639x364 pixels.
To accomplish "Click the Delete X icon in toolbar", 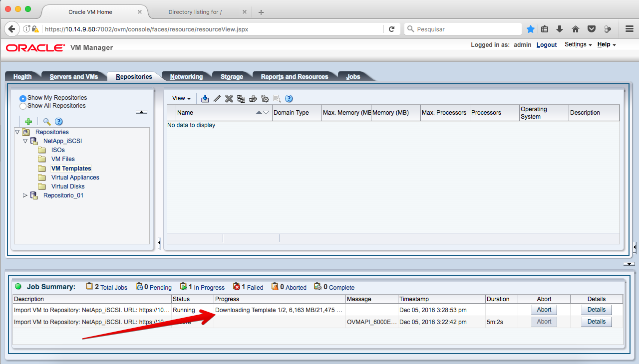I will [229, 99].
